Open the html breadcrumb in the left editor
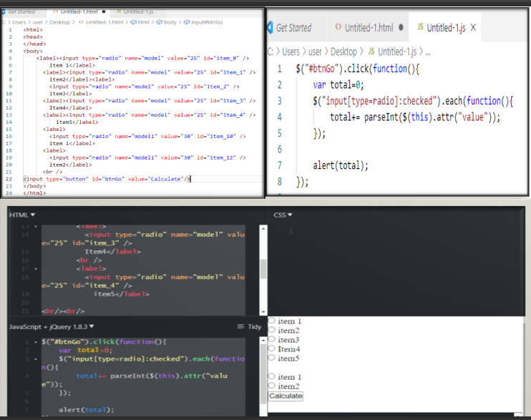This screenshot has height=420, width=531. (x=143, y=22)
